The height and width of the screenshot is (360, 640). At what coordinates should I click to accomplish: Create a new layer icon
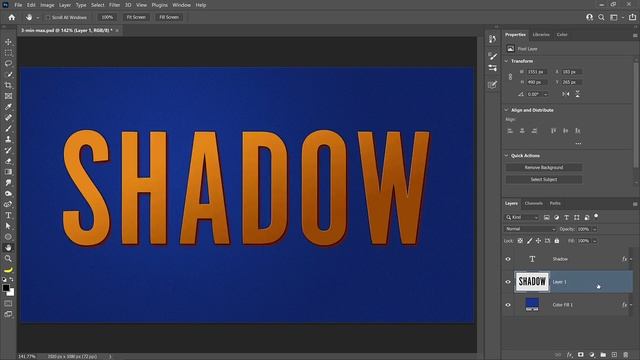tap(614, 355)
